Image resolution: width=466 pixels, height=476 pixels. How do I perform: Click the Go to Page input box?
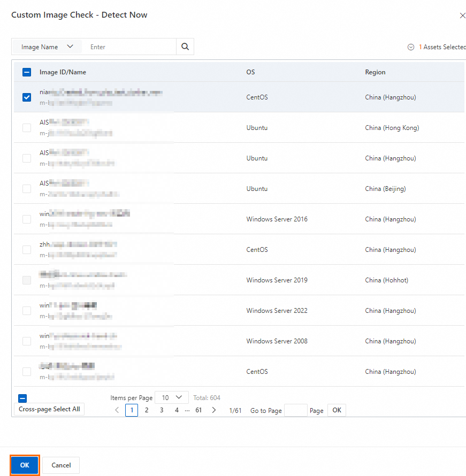click(x=296, y=410)
